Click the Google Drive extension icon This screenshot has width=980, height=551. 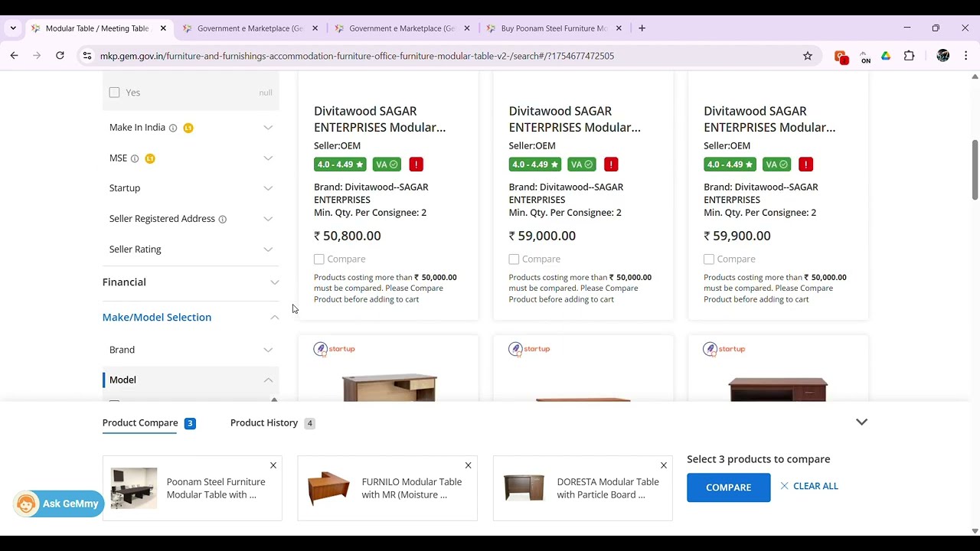886,56
